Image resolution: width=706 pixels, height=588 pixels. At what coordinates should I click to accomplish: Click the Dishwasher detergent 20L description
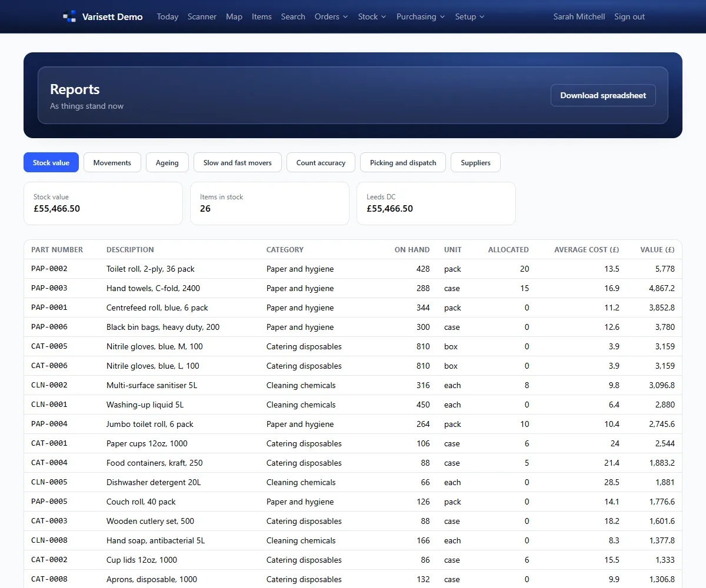tap(154, 482)
